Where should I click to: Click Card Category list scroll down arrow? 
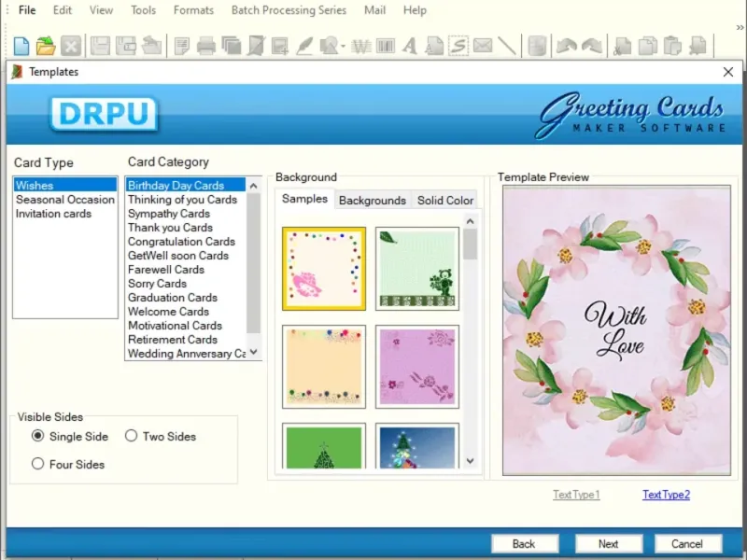(x=253, y=352)
